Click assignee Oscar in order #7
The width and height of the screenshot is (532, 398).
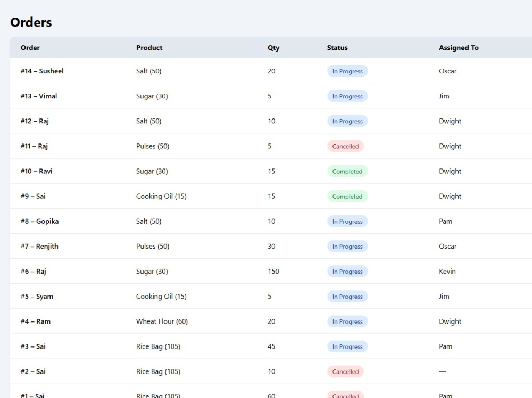(x=448, y=247)
